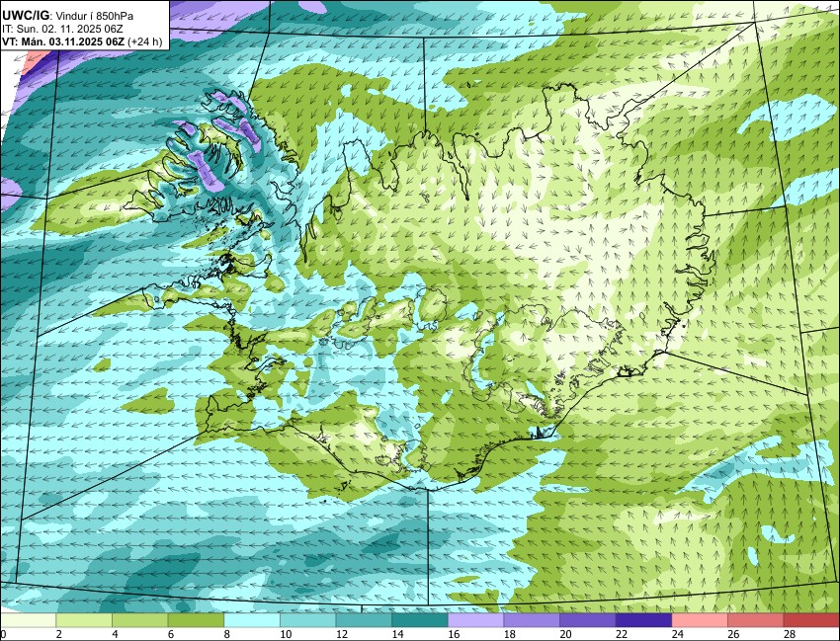
Task: Click the 22–24 dark indigo legend swatch
Action: pos(643,620)
